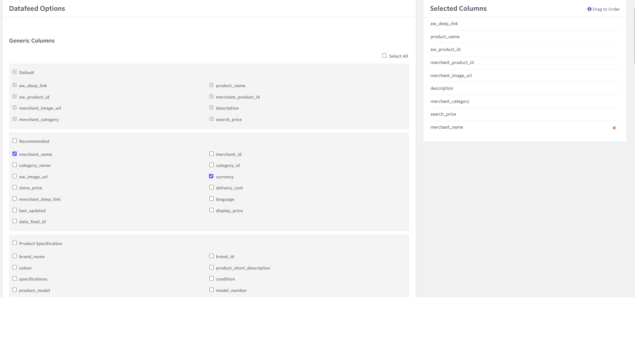The height and width of the screenshot is (362, 644).
Task: Click the Drag to Order link
Action: click(606, 9)
